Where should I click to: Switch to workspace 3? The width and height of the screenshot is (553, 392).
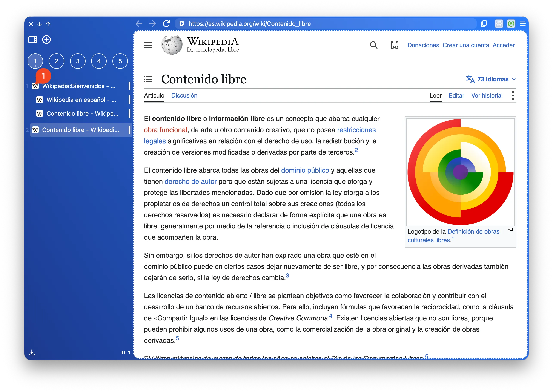click(78, 61)
